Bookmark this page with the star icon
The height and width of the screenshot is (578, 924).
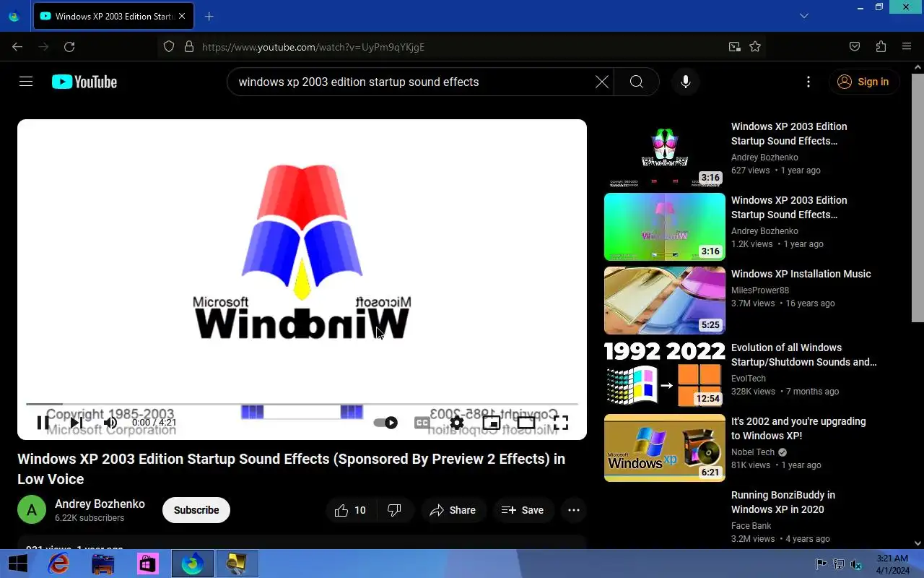[x=755, y=47]
